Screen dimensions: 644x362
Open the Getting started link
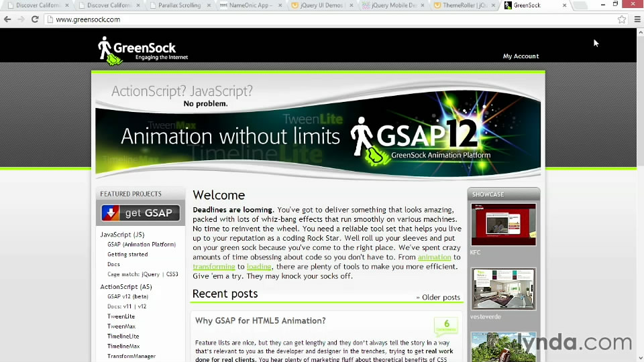point(127,255)
